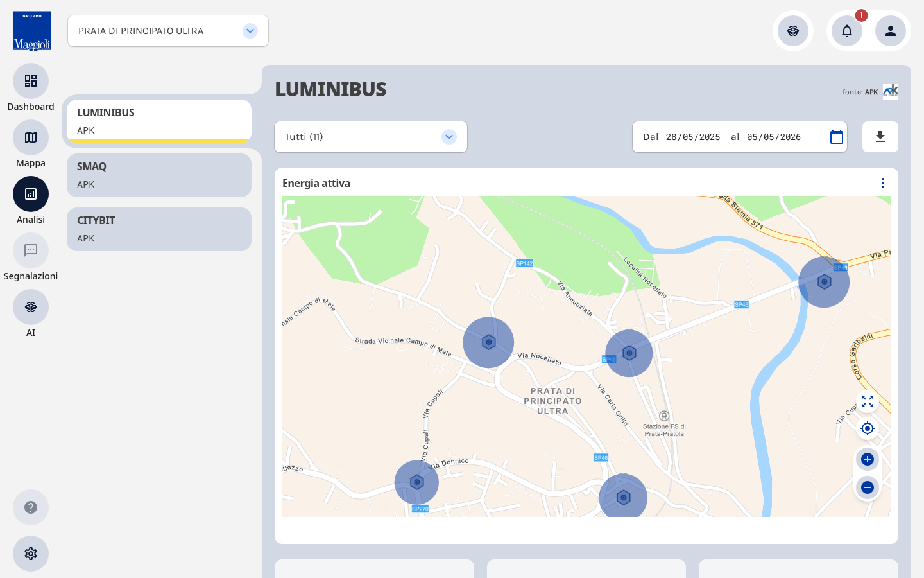
Task: Click the Gruppo Maggioli logo
Action: point(32,31)
